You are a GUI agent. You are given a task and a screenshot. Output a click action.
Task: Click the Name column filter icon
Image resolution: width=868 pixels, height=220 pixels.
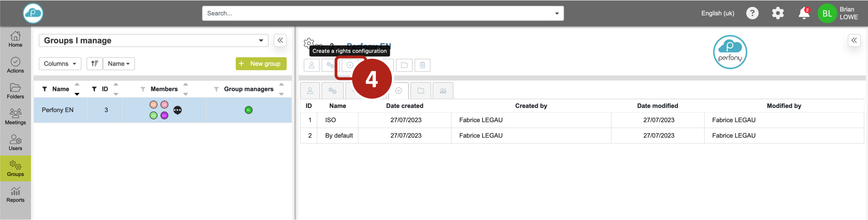point(45,89)
